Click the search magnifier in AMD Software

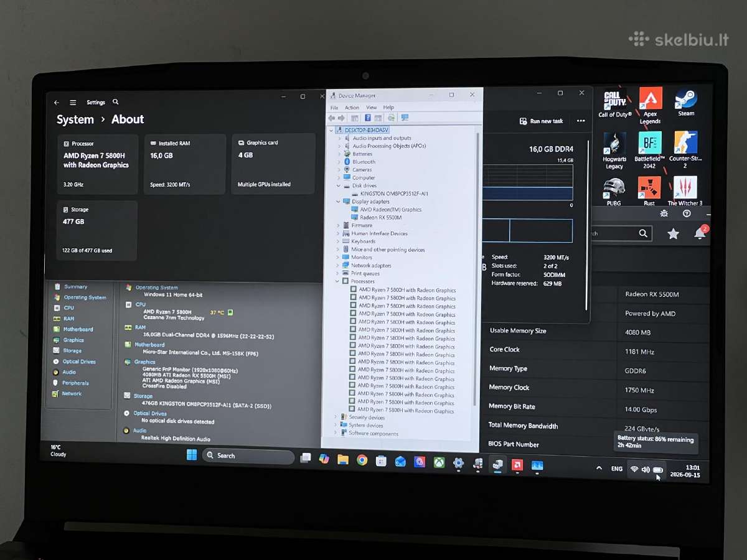point(643,233)
